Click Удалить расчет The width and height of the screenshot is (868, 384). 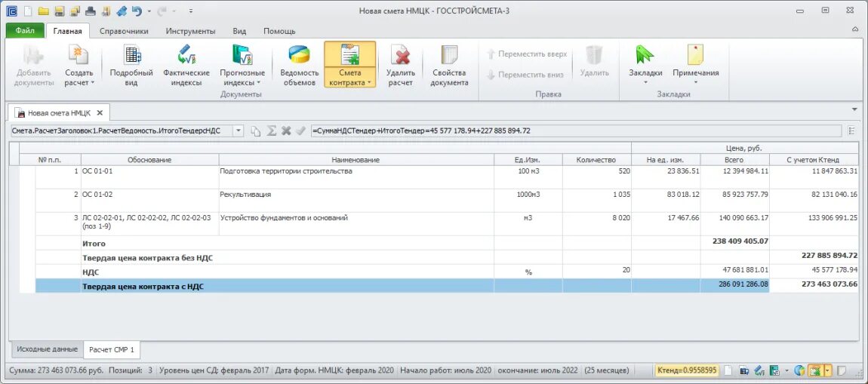[x=400, y=66]
